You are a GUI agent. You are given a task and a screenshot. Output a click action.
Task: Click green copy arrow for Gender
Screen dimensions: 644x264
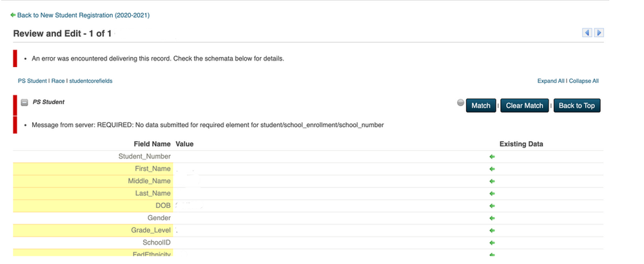[x=492, y=218]
